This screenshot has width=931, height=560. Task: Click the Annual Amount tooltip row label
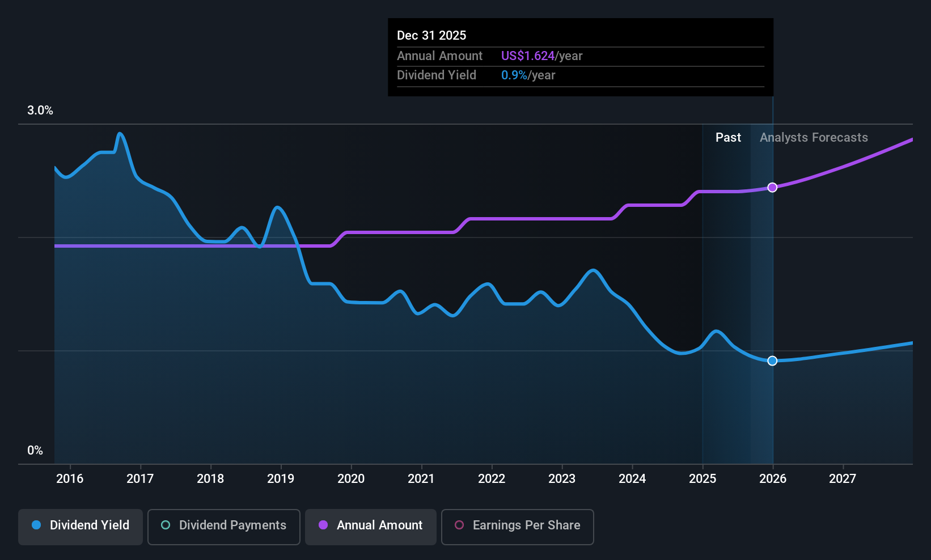pos(439,56)
